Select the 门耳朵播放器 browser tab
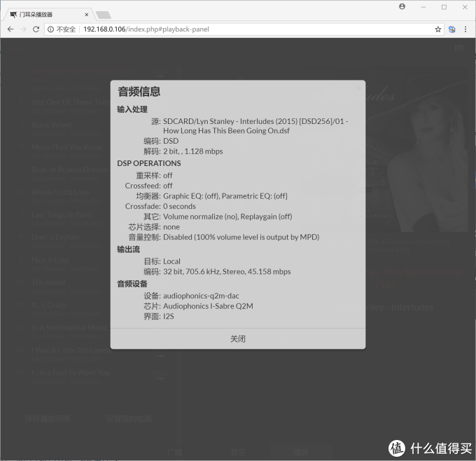 coord(48,15)
